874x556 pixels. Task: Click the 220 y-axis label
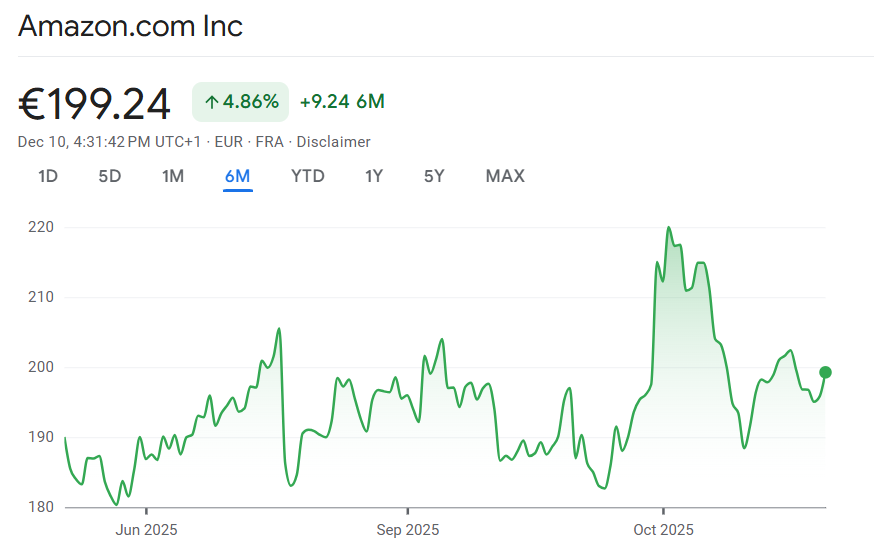point(41,227)
